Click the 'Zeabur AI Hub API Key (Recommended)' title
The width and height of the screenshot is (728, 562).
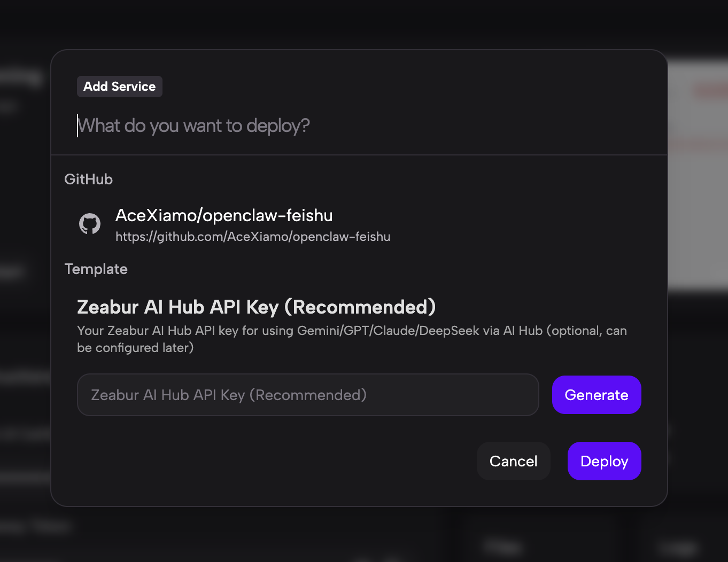click(x=257, y=307)
